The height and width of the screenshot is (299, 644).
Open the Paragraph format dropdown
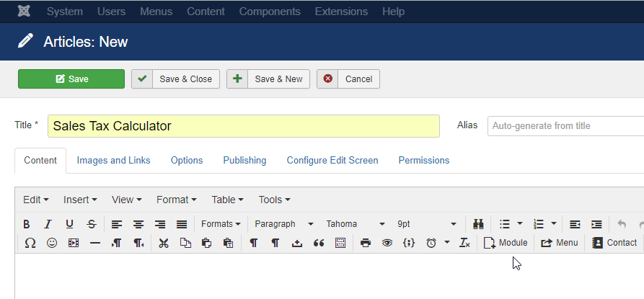click(x=284, y=224)
